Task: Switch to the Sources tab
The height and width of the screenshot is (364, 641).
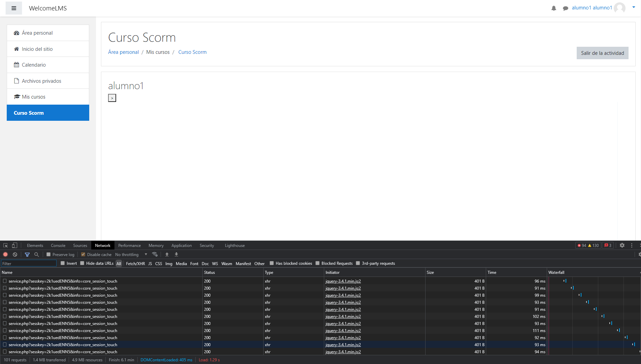Action: (80, 246)
